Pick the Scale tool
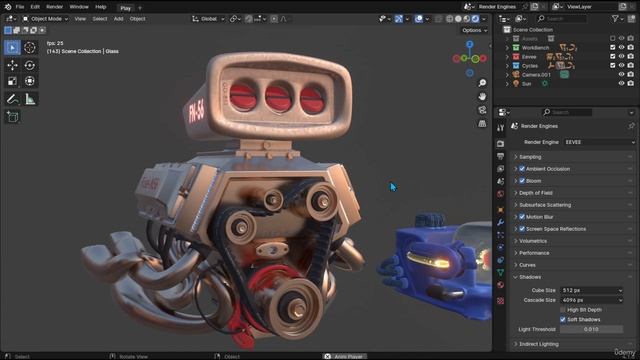The image size is (640, 360). [12, 81]
